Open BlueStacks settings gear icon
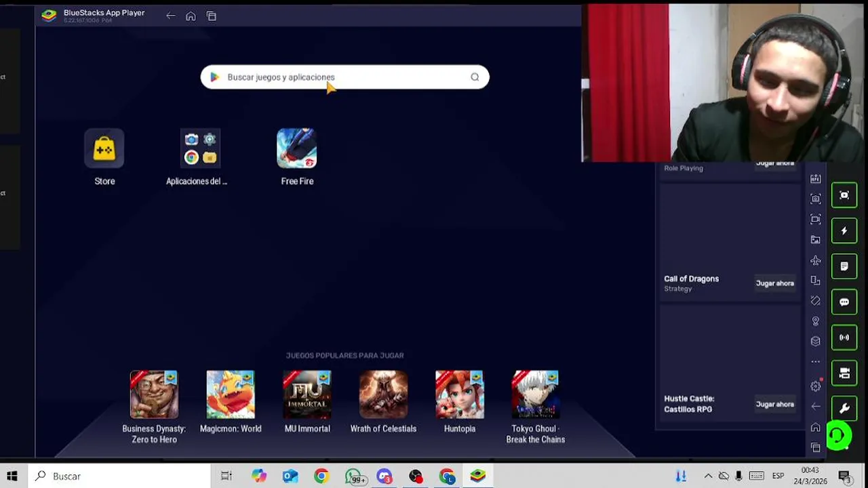 pyautogui.click(x=816, y=386)
